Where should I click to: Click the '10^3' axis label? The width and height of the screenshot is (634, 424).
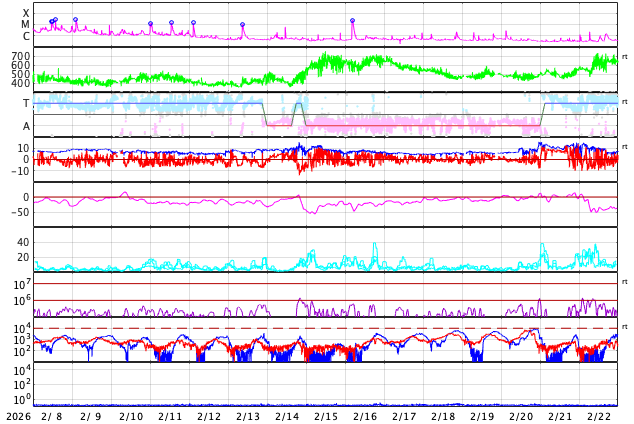[x=22, y=340]
